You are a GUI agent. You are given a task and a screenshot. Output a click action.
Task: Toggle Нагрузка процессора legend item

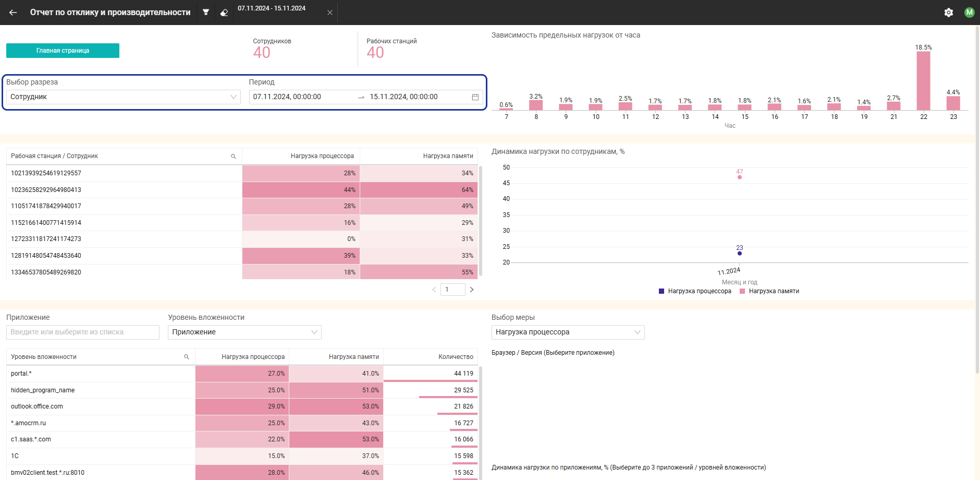(x=695, y=291)
